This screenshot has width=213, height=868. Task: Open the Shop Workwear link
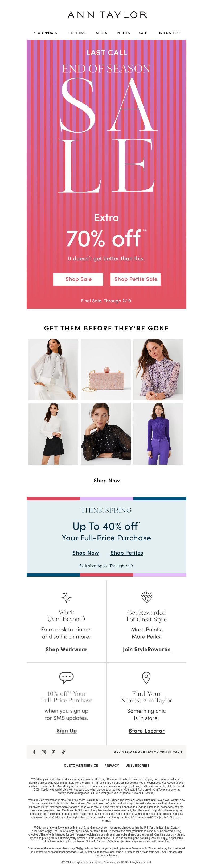pos(66,649)
